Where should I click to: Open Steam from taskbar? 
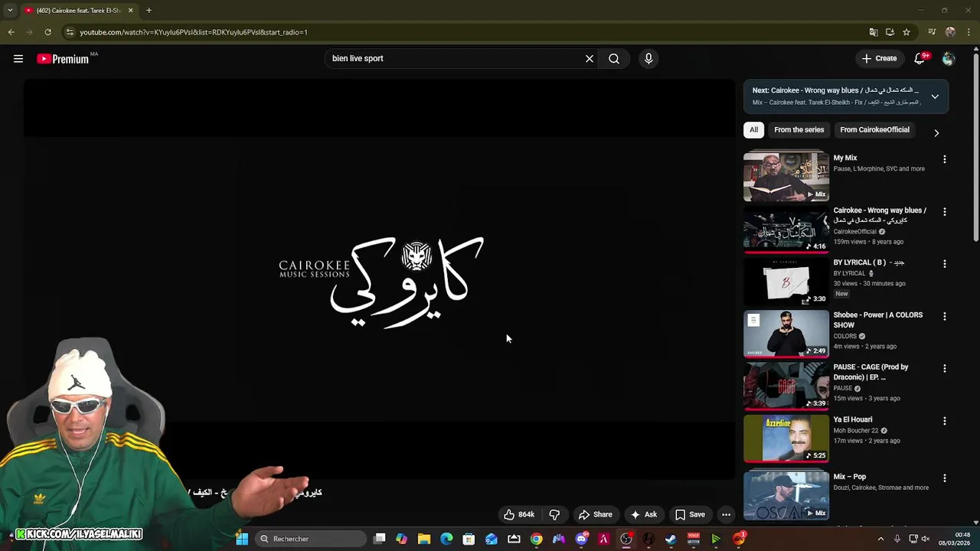point(671,539)
